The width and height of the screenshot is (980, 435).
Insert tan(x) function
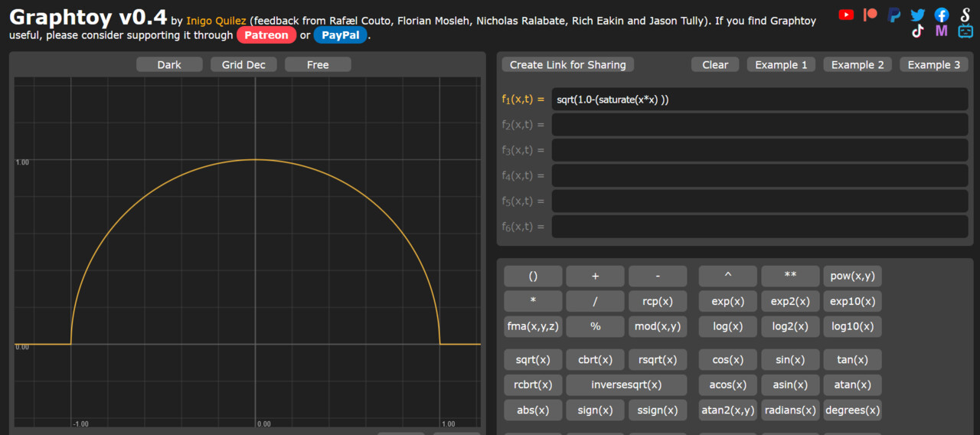(x=853, y=359)
